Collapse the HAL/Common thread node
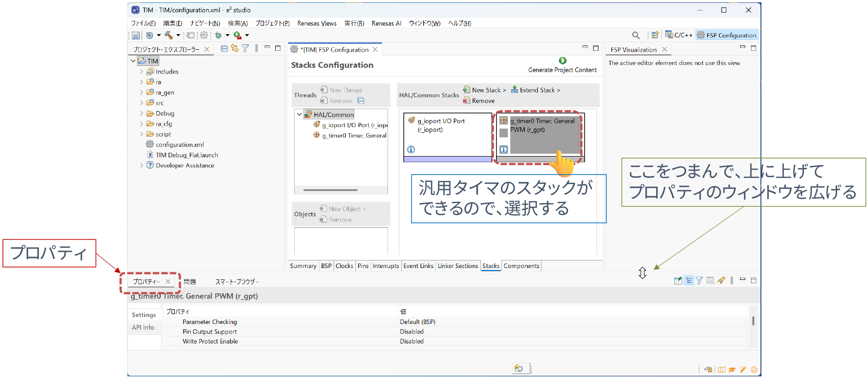Image resolution: width=868 pixels, height=380 pixels. 299,114
